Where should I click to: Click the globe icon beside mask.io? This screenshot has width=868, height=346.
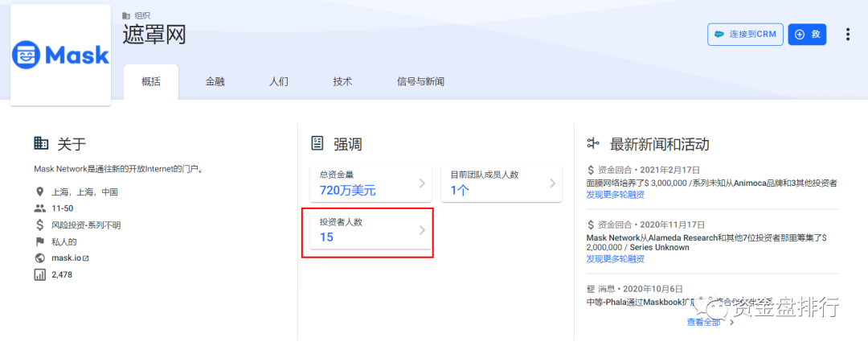point(39,257)
